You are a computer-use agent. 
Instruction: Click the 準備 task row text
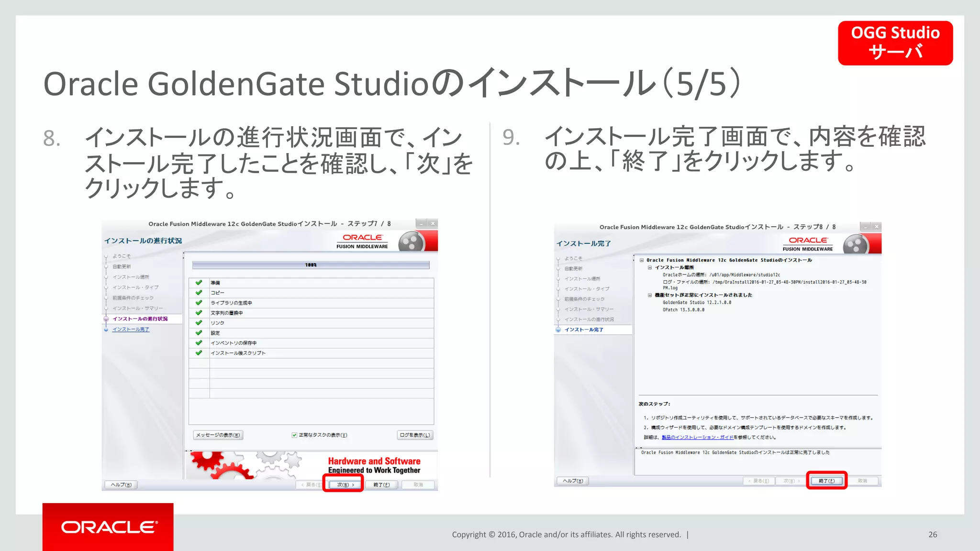coord(215,283)
